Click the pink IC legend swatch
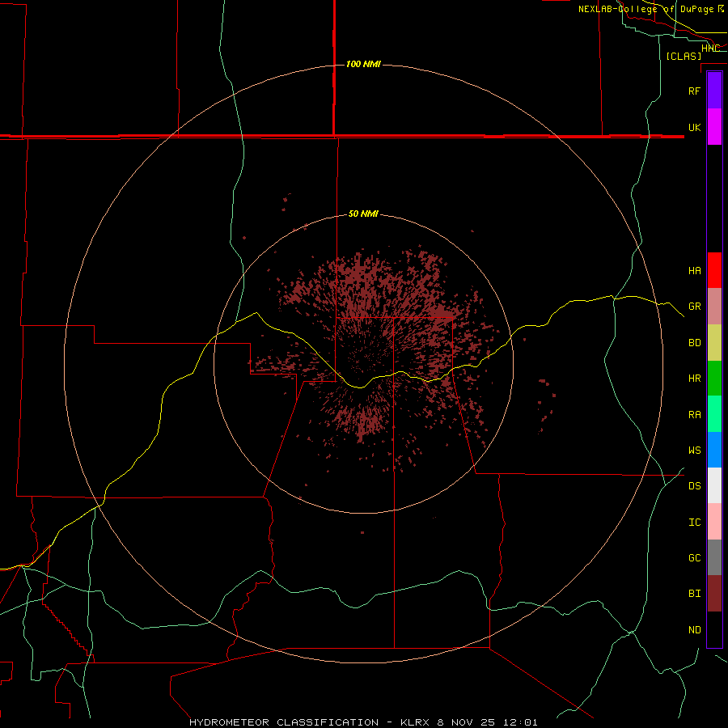Image resolution: width=728 pixels, height=728 pixels. tap(714, 522)
